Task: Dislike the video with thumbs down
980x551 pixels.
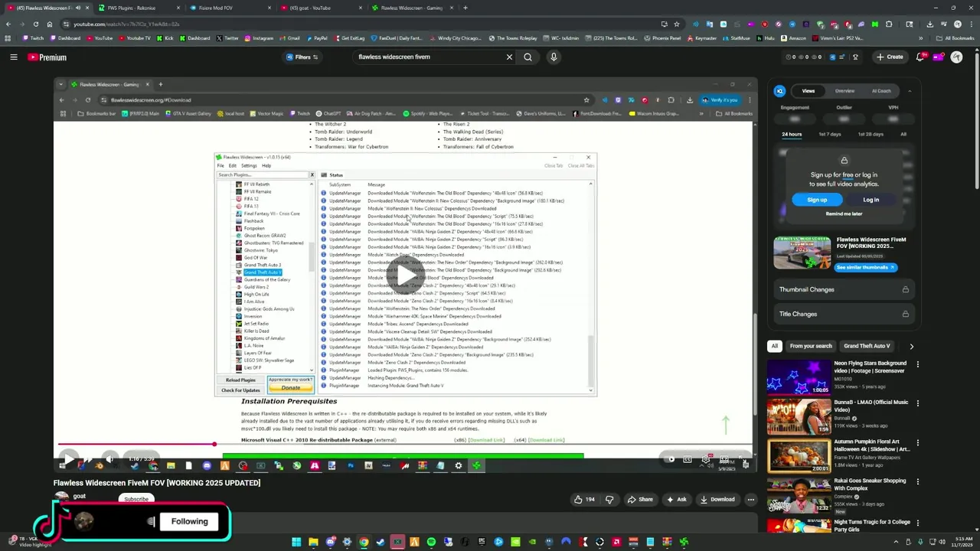Action: click(x=609, y=499)
